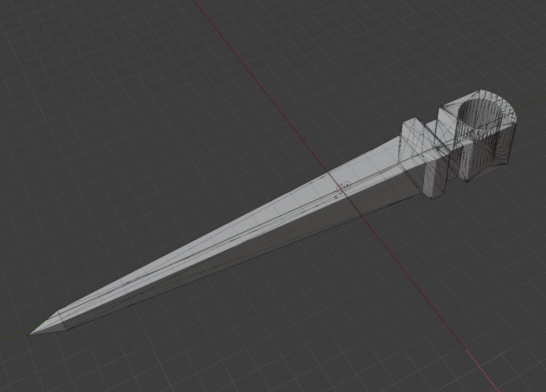Click the sharp tip of the spike

30,334
